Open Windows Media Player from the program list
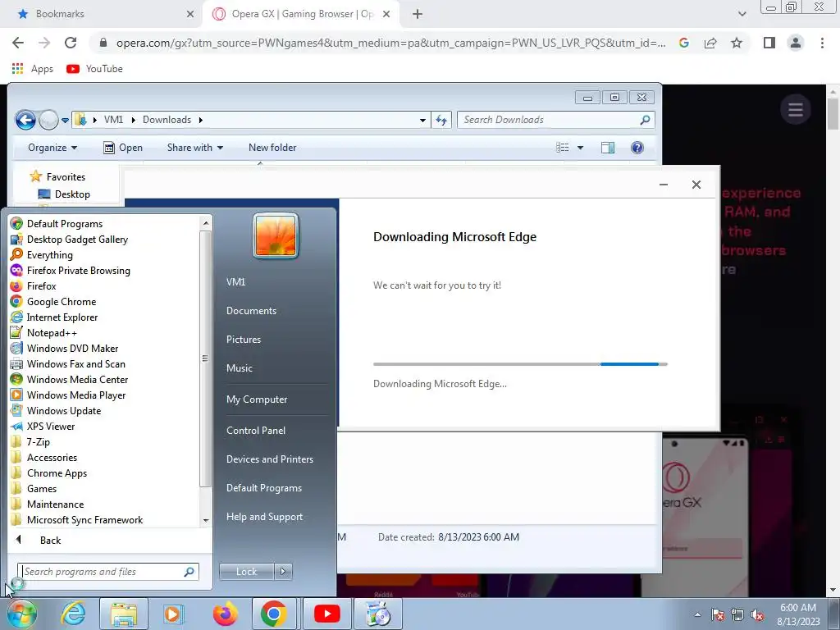The height and width of the screenshot is (630, 840). pos(68,395)
